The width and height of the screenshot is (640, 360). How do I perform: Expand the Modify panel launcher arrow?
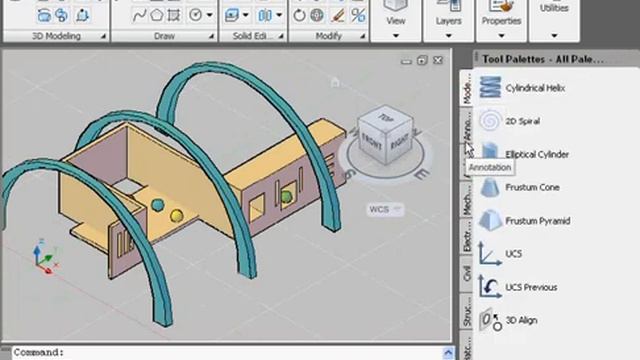pos(362,36)
